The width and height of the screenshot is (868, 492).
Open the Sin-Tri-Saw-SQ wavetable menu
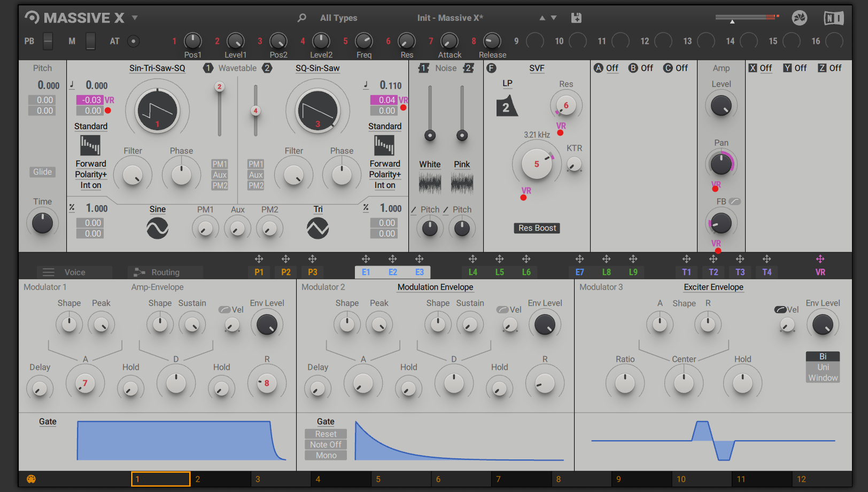[x=157, y=68]
